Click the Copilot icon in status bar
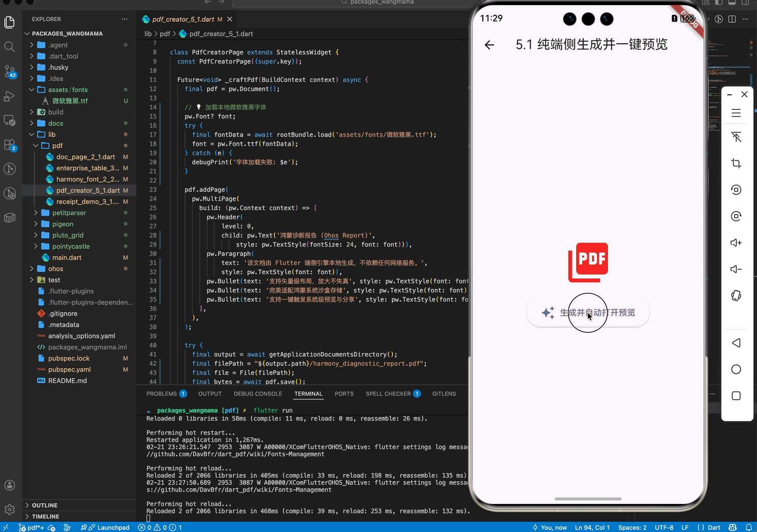This screenshot has height=532, width=757. (x=733, y=527)
